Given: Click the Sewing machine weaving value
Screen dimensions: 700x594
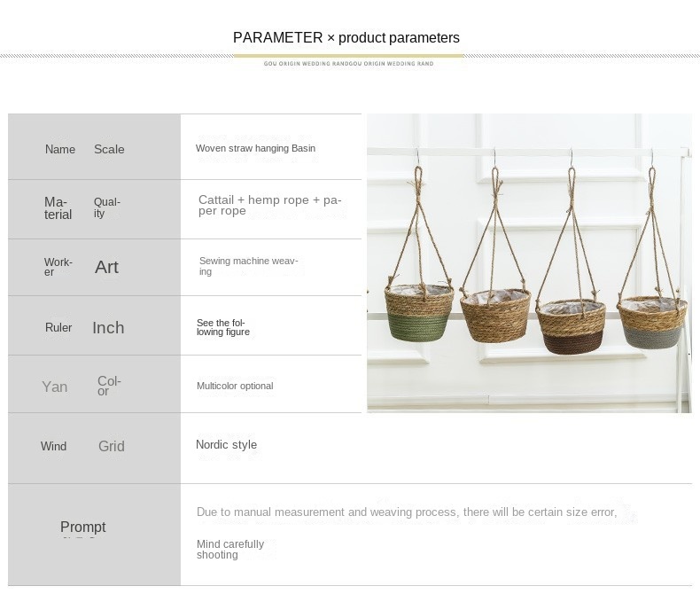Looking at the screenshot, I should [248, 266].
